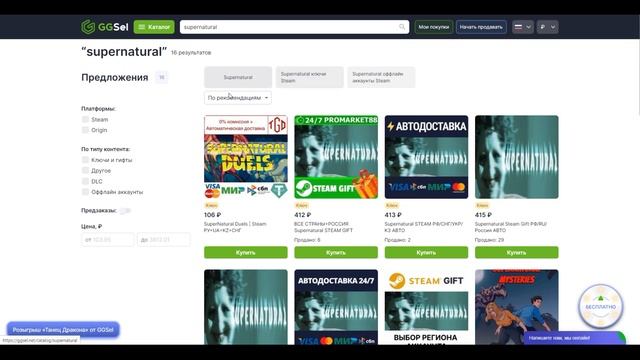Open the Mysteries product image

[517, 307]
